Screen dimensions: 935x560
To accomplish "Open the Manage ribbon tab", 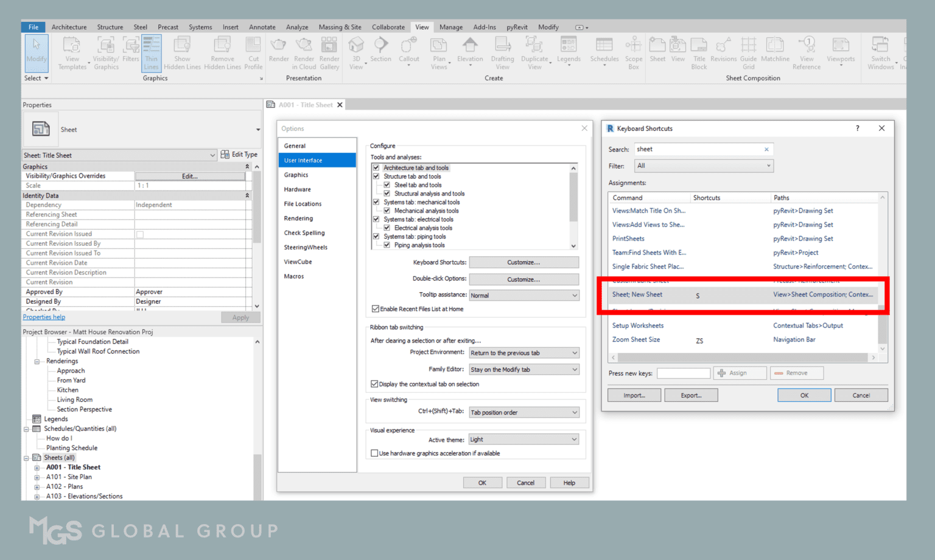I will click(x=451, y=27).
